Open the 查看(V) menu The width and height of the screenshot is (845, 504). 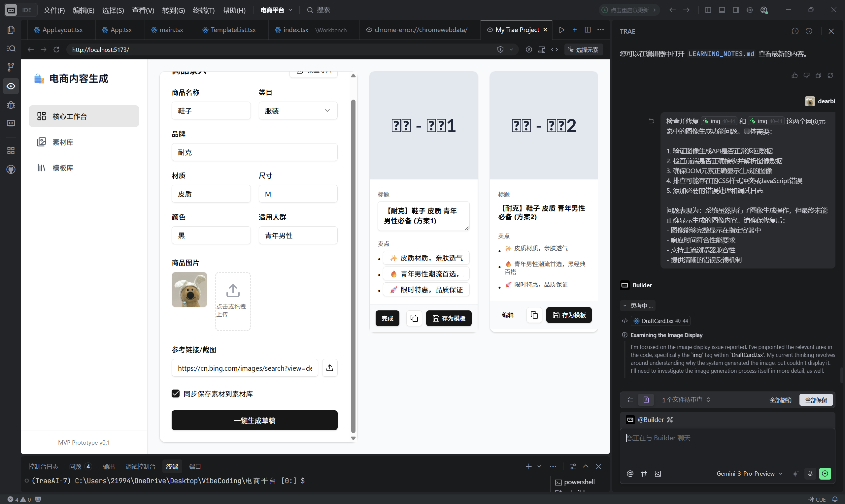tap(142, 10)
